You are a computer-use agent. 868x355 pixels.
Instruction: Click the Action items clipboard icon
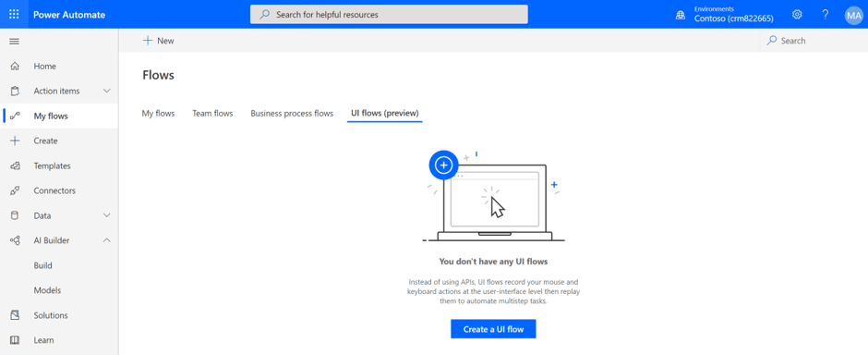15,91
